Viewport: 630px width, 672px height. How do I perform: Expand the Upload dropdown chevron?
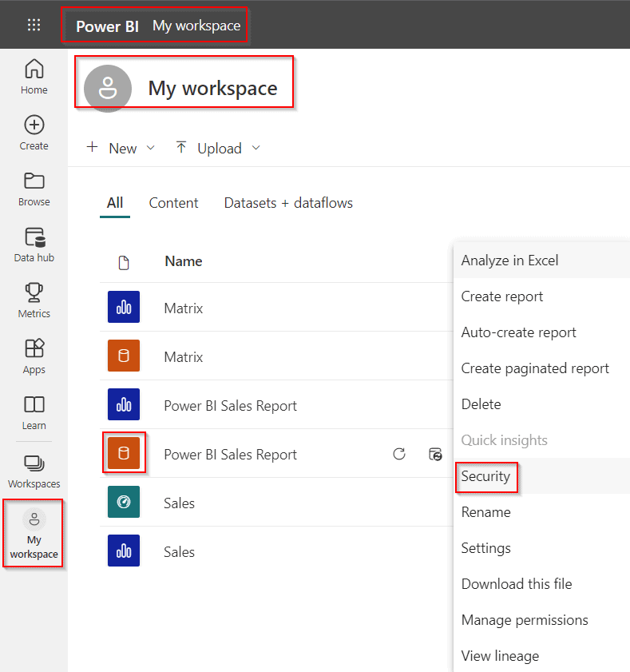click(x=256, y=148)
